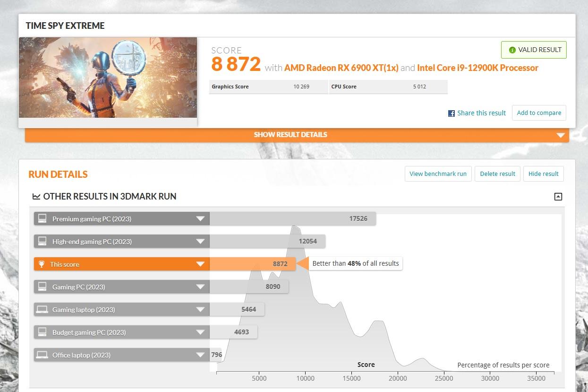The width and height of the screenshot is (588, 392).
Task: Open the Gaming PC (2023) dropdown arrow
Action: click(200, 287)
